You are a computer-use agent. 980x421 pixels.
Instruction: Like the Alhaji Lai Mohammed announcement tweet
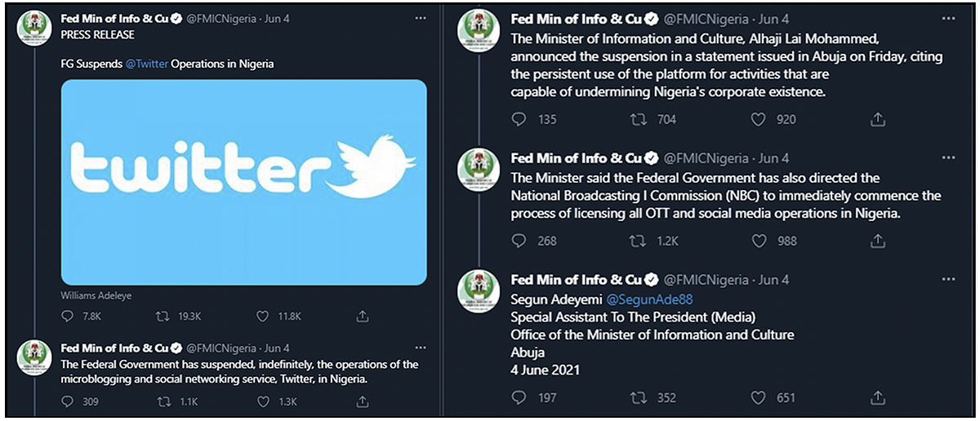click(x=758, y=119)
